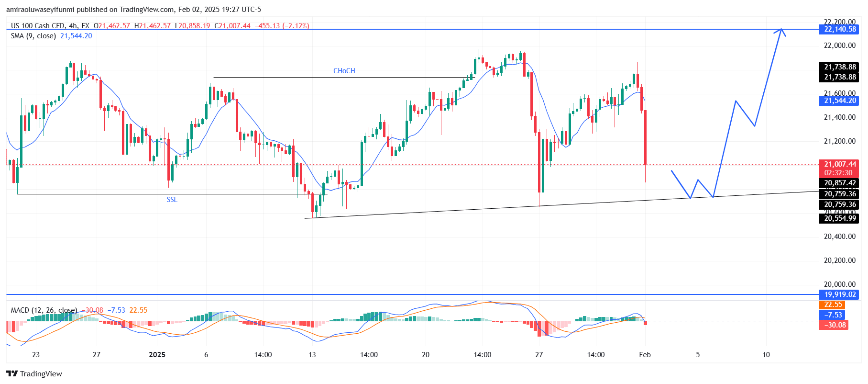868x384 pixels.
Task: Click the orange 22.55 MACD signal label
Action: pos(833,305)
